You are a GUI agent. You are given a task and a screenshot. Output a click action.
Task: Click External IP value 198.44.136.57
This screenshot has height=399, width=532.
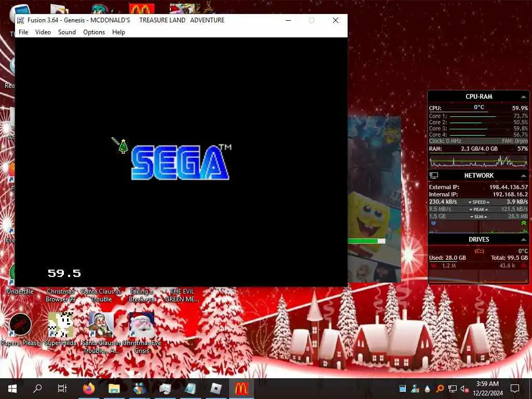coord(508,187)
